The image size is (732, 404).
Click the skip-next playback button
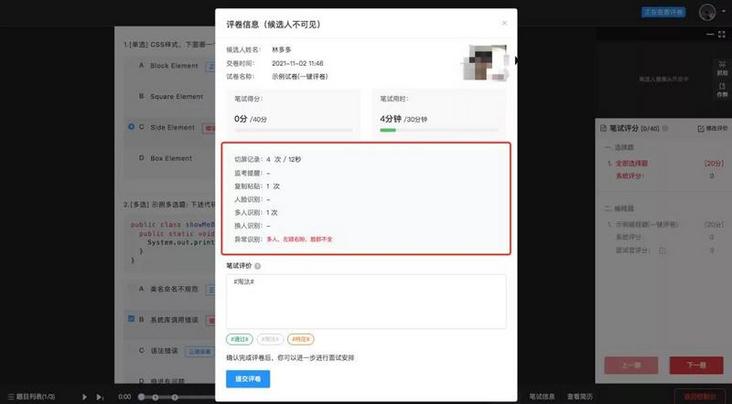coord(99,397)
